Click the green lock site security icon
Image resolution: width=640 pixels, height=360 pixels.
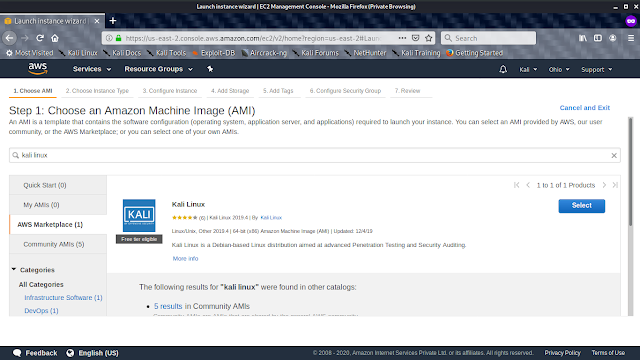point(118,38)
